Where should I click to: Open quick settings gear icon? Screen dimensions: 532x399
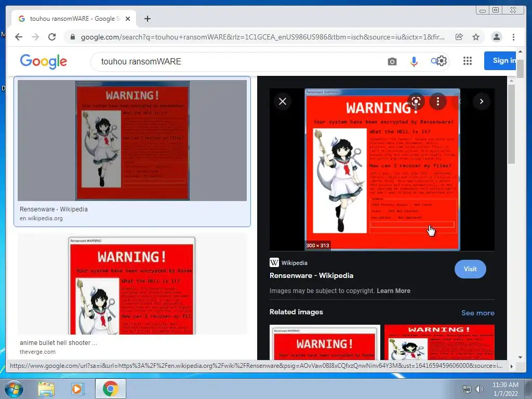coord(442,61)
